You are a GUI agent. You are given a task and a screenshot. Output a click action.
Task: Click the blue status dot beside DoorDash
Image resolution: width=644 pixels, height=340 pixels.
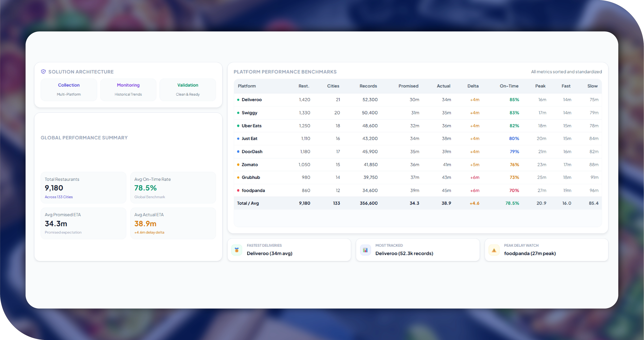pyautogui.click(x=238, y=151)
